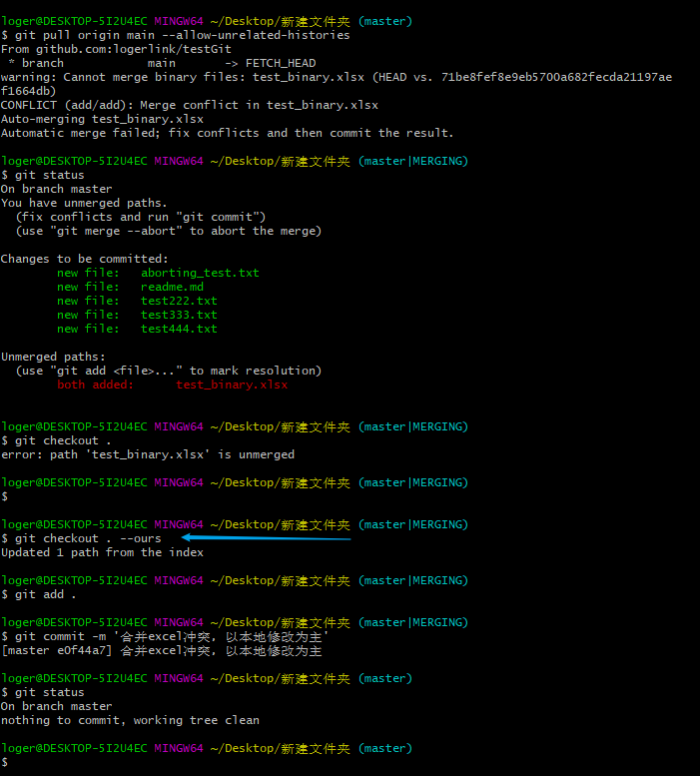Click the red 'test_binary.xlsx' file name

pyautogui.click(x=232, y=385)
